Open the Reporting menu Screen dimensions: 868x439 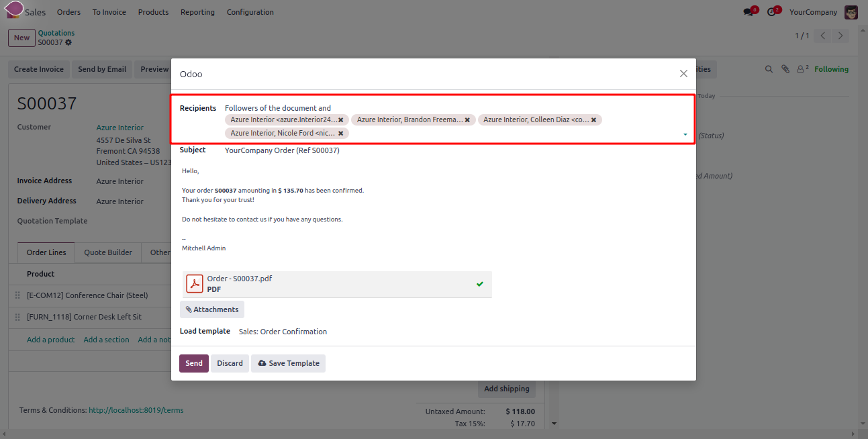[x=197, y=12]
